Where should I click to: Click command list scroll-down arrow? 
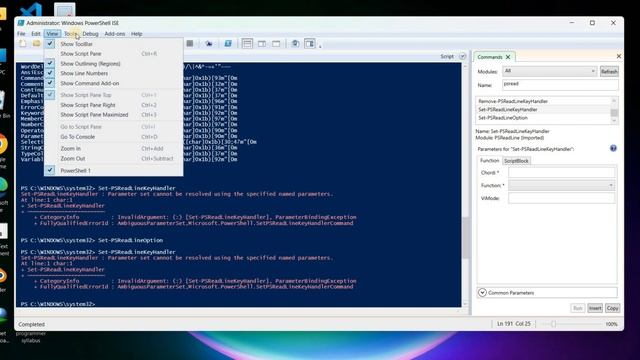[614, 120]
